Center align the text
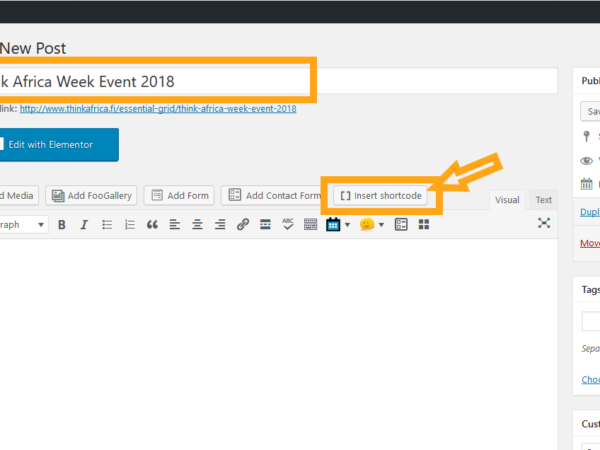Image resolution: width=600 pixels, height=450 pixels. pos(197,225)
